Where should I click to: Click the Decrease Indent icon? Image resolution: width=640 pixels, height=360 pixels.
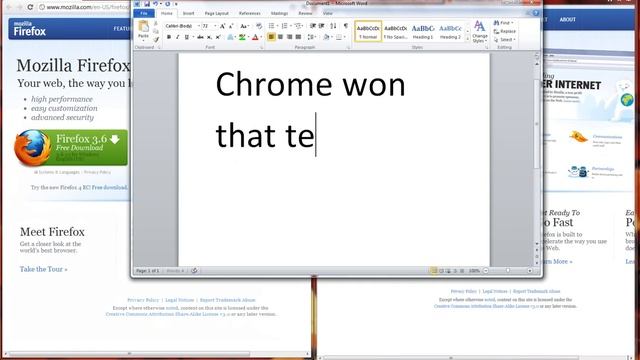point(313,26)
